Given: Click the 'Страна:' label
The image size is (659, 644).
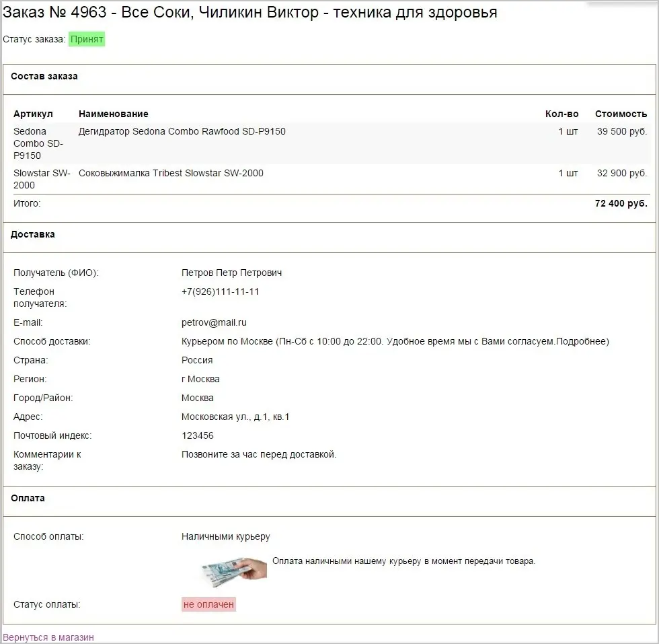Looking at the screenshot, I should (31, 360).
